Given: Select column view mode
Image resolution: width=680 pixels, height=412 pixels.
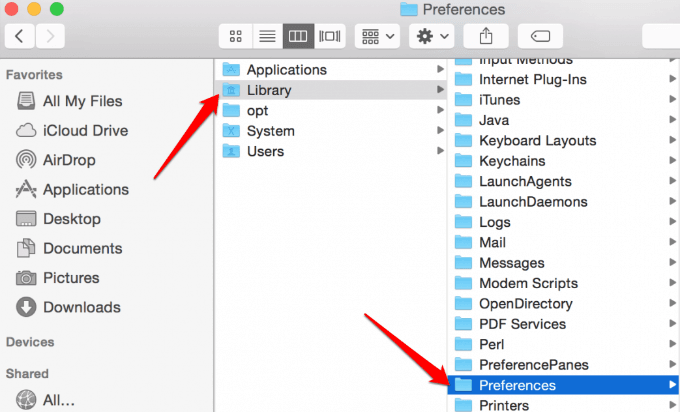Looking at the screenshot, I should pyautogui.click(x=298, y=36).
